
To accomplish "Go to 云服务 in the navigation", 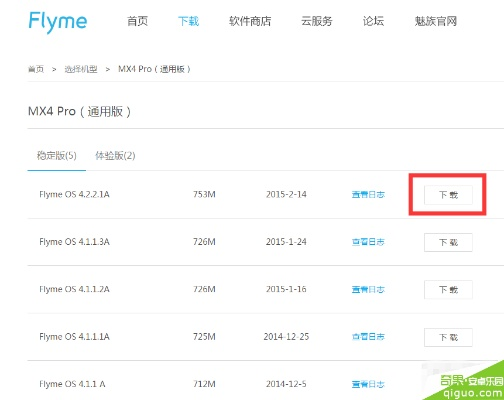I will click(317, 21).
